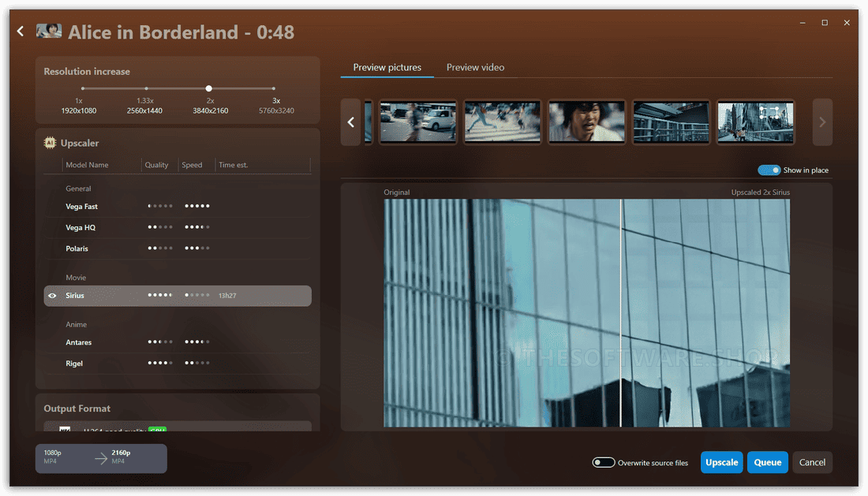868x496 pixels.
Task: Click the title "Alice in Borderland - 0:48"
Action: tap(181, 32)
